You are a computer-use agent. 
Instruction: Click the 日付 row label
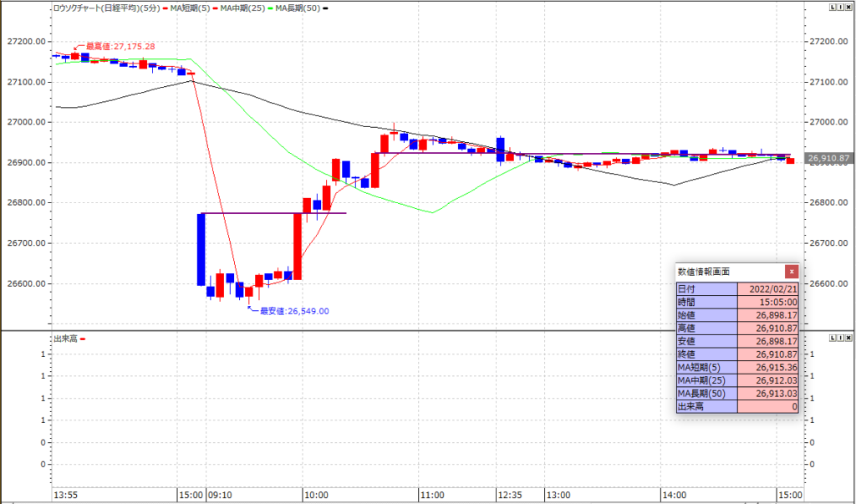coord(707,289)
